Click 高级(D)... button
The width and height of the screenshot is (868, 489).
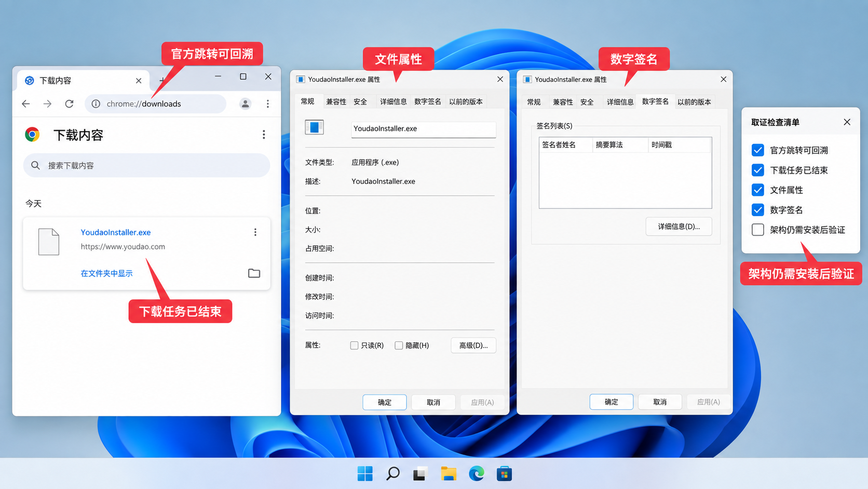(x=473, y=346)
